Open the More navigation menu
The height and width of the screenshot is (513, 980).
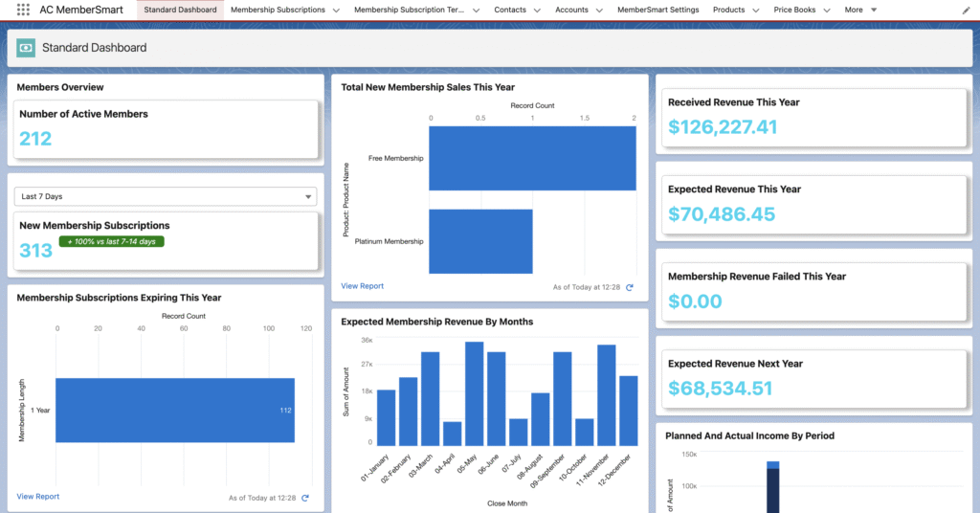[x=860, y=10]
